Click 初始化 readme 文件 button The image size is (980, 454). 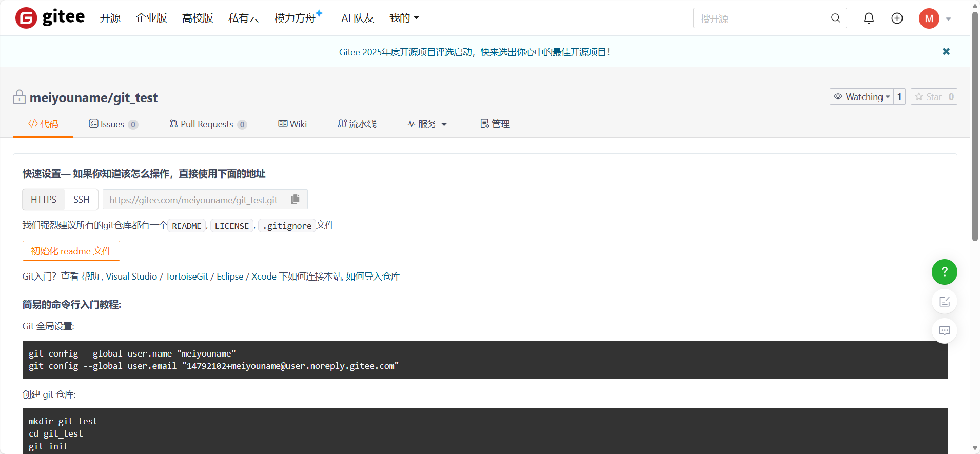(x=71, y=251)
